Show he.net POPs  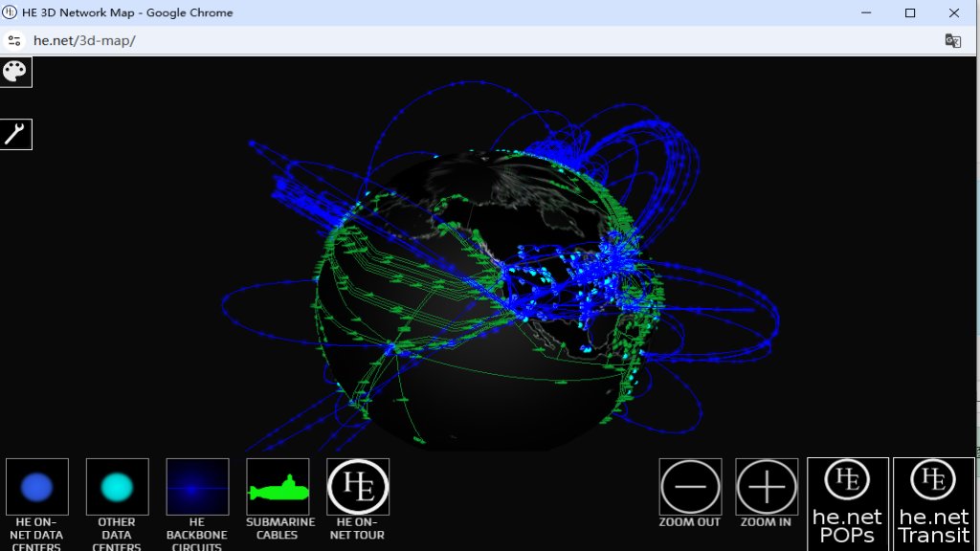point(848,497)
